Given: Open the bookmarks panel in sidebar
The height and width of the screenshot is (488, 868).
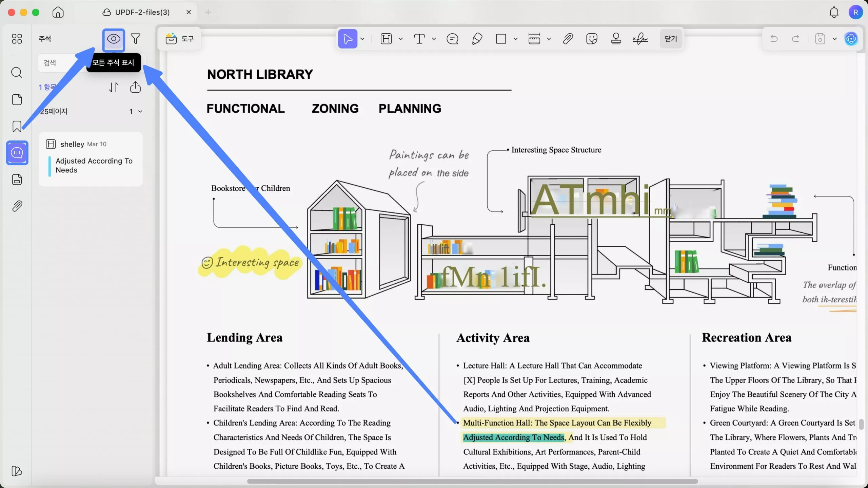Looking at the screenshot, I should 17,126.
